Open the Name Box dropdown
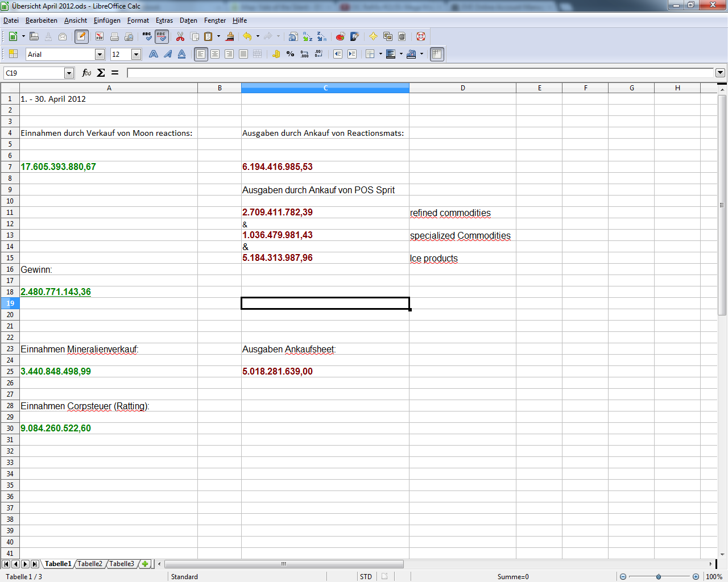 point(69,73)
